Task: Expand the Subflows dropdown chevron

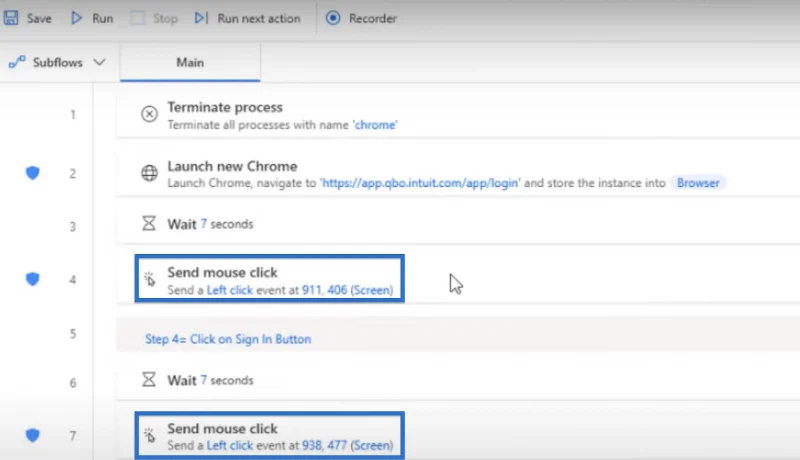Action: click(x=99, y=62)
